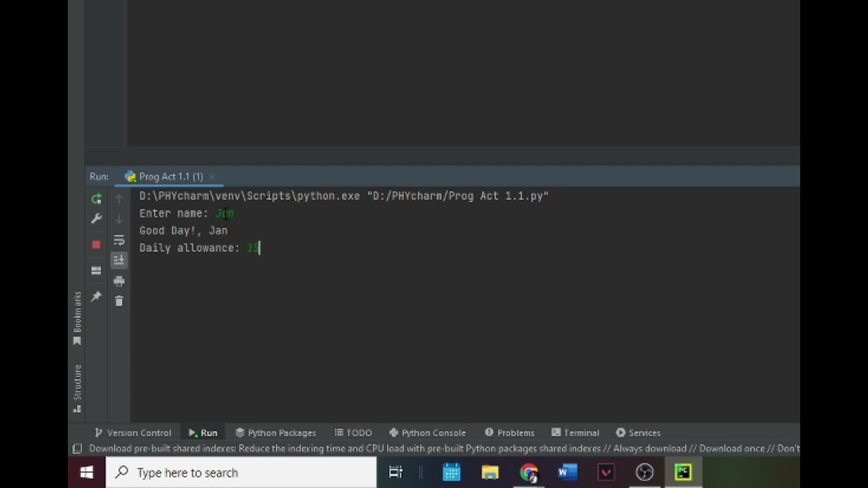The image size is (868, 488).
Task: Click the tool window quick-access icon in status bar
Action: (x=77, y=449)
